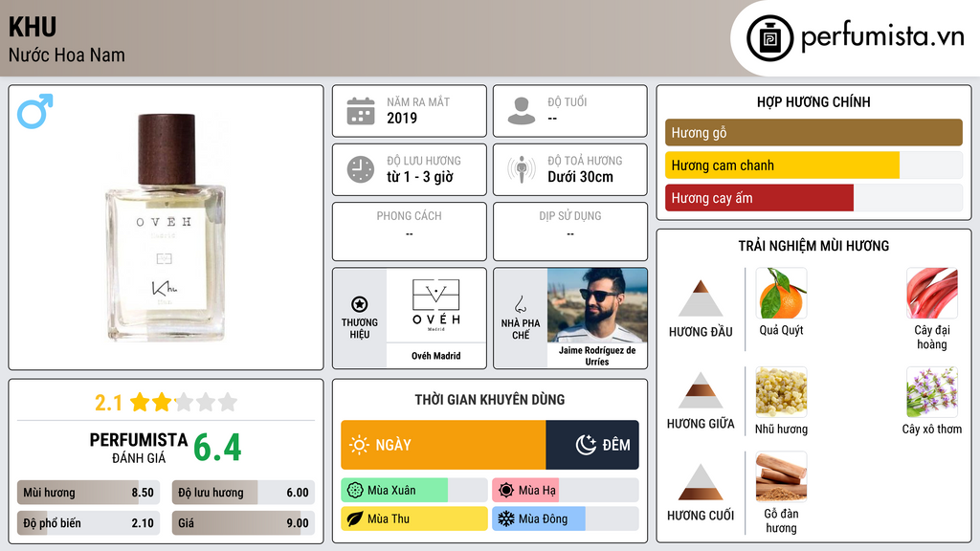Click the sillage value Dưới 30cm
The image size is (980, 551).
point(581,177)
